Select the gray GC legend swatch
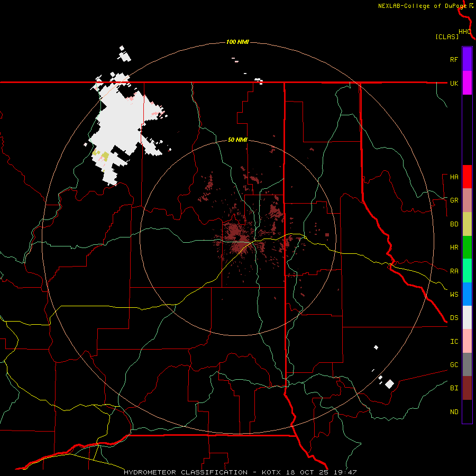This screenshot has width=476, height=476. [x=467, y=364]
